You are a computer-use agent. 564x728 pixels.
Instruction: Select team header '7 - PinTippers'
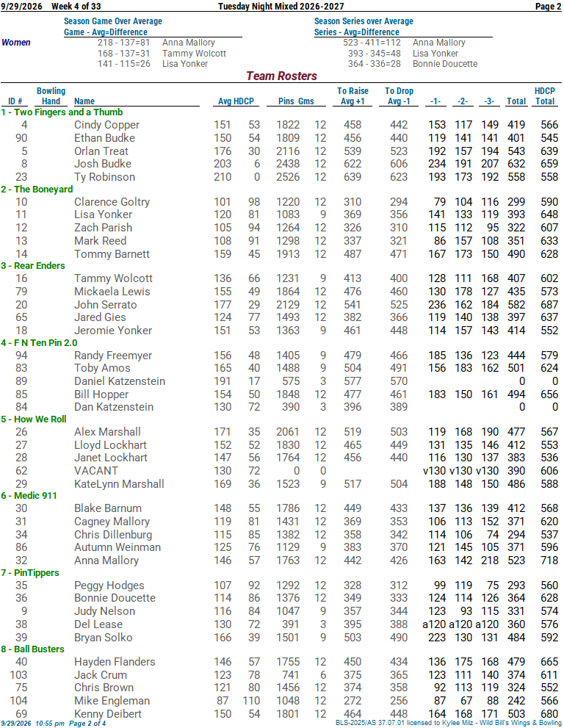(x=29, y=573)
